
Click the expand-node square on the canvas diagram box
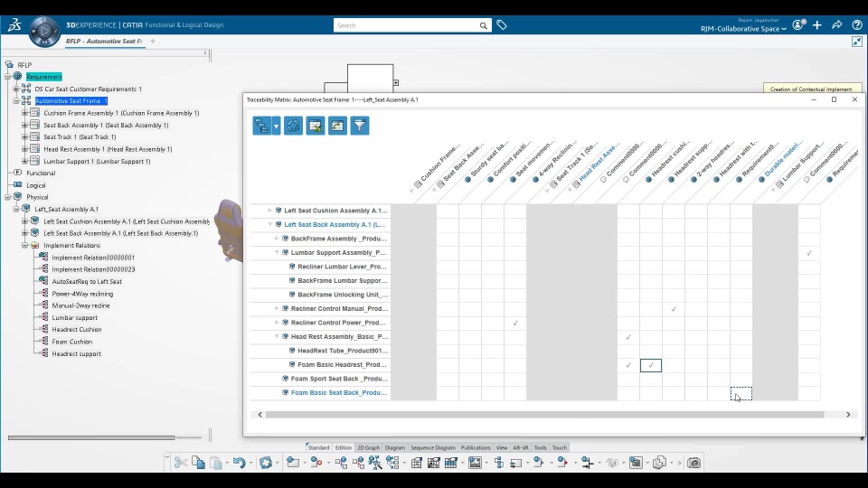click(x=396, y=82)
